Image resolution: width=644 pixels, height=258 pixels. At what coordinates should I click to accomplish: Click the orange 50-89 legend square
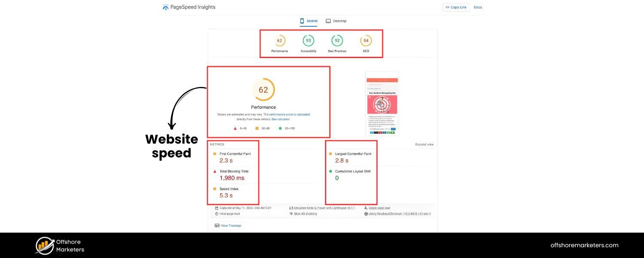(258, 128)
